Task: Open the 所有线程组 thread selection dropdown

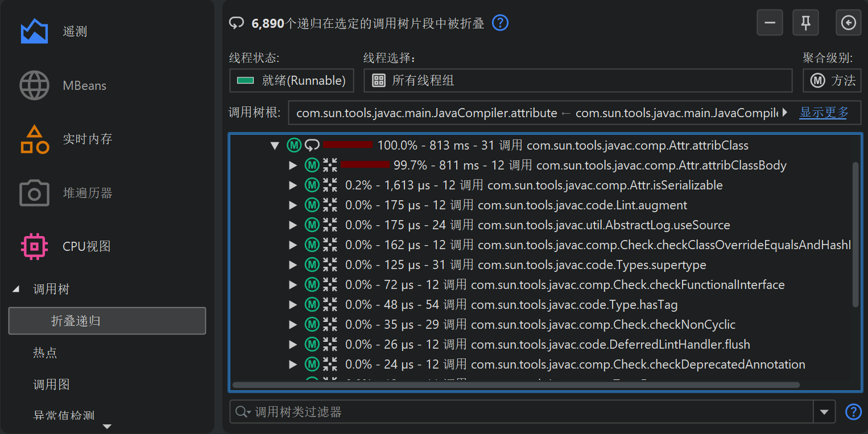Action: [x=577, y=81]
